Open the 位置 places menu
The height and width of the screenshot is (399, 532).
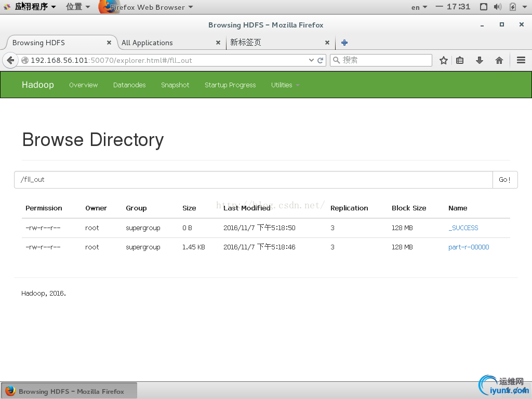coord(78,7)
